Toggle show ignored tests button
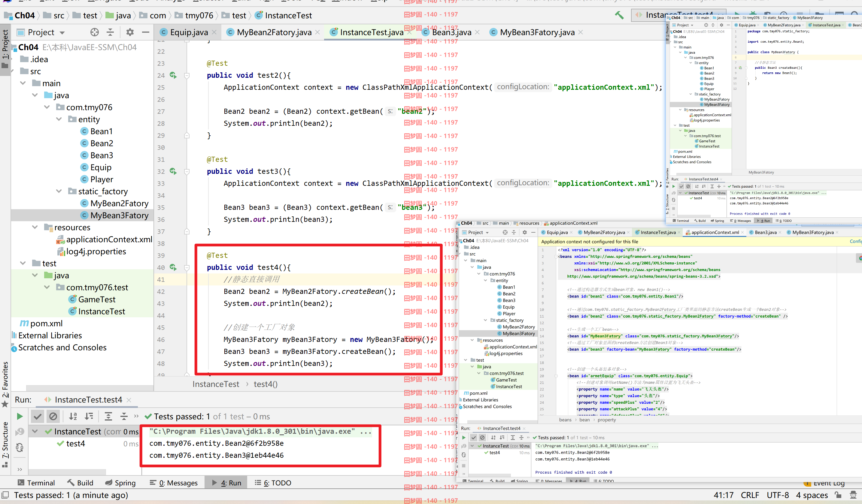The width and height of the screenshot is (862, 504). point(53,416)
